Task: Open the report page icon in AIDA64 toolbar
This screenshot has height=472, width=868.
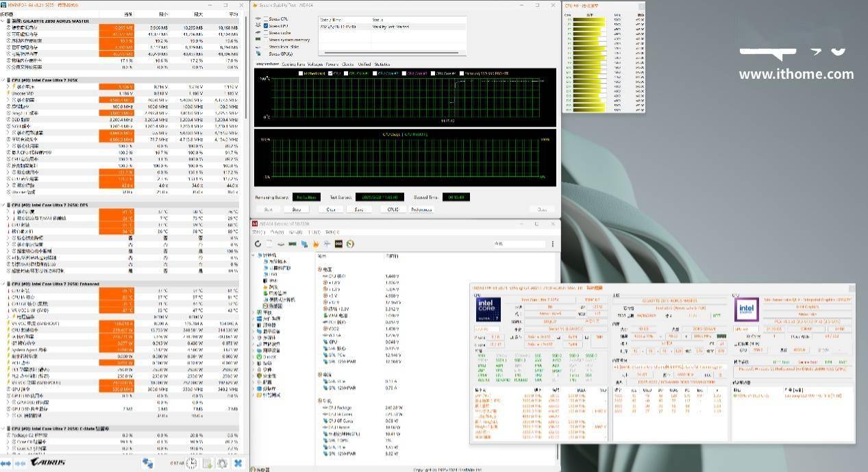Action: point(269,244)
